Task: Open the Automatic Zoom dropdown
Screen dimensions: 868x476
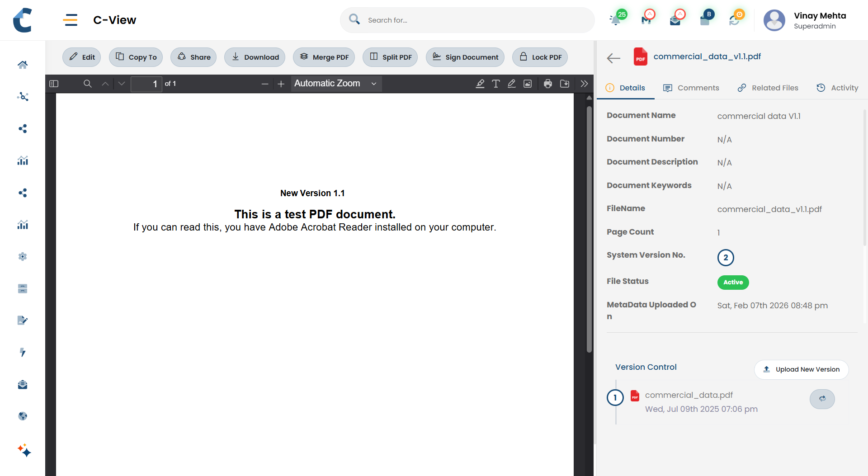Action: pyautogui.click(x=335, y=84)
